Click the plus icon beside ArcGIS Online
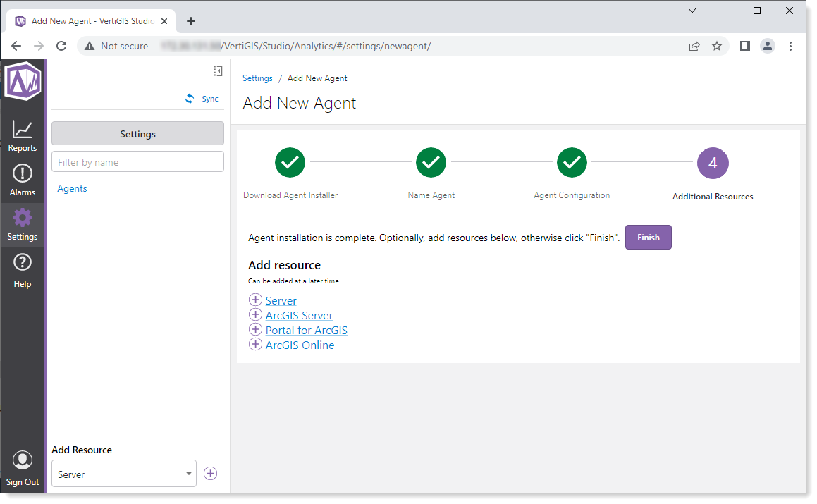 pyautogui.click(x=255, y=345)
